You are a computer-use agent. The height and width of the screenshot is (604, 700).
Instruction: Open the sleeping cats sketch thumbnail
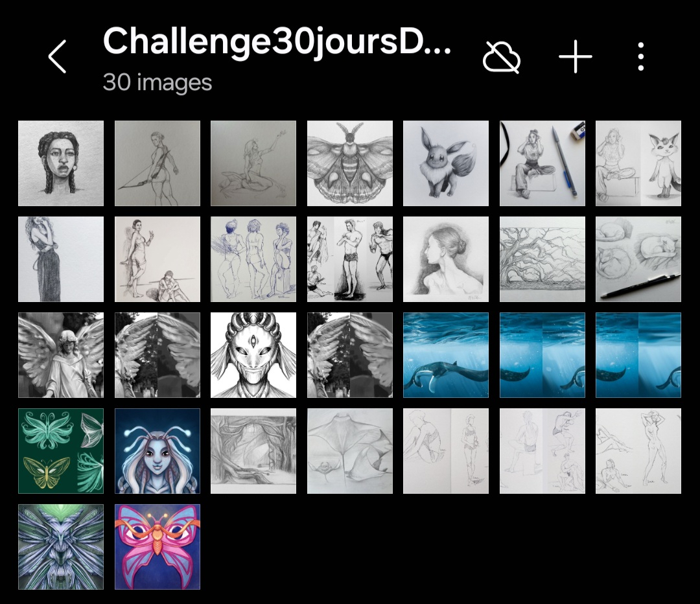(x=638, y=259)
